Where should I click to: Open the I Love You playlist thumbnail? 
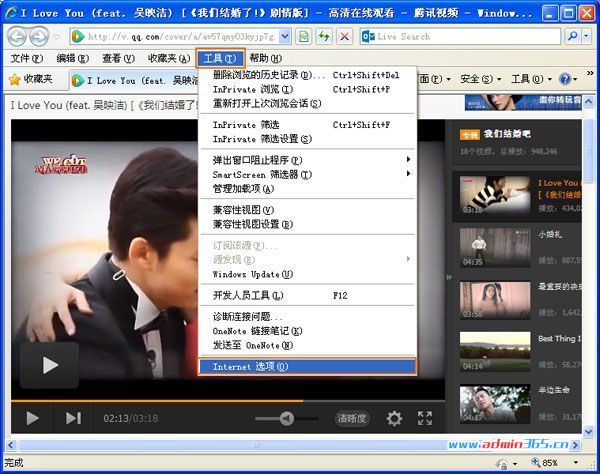coord(495,196)
